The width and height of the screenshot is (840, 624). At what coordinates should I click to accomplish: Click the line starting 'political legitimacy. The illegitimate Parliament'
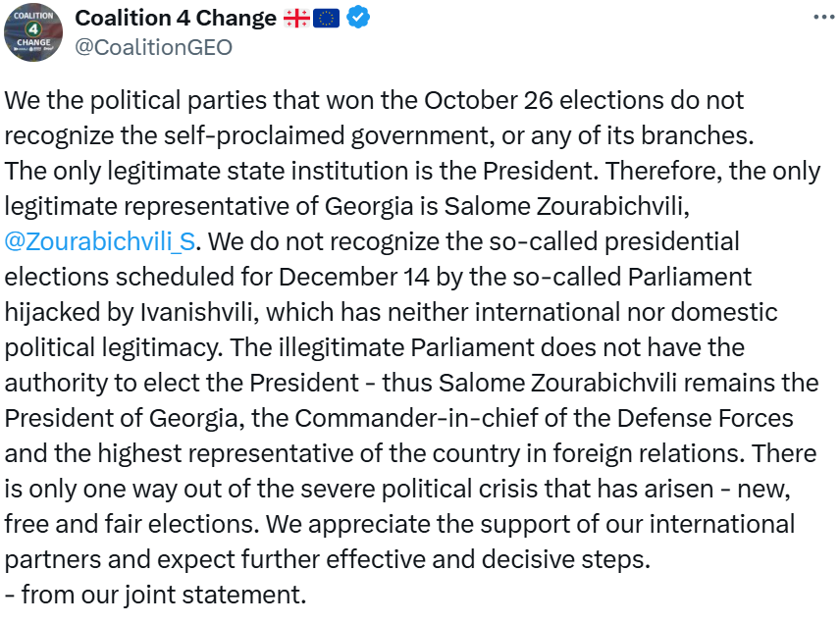[x=374, y=347]
